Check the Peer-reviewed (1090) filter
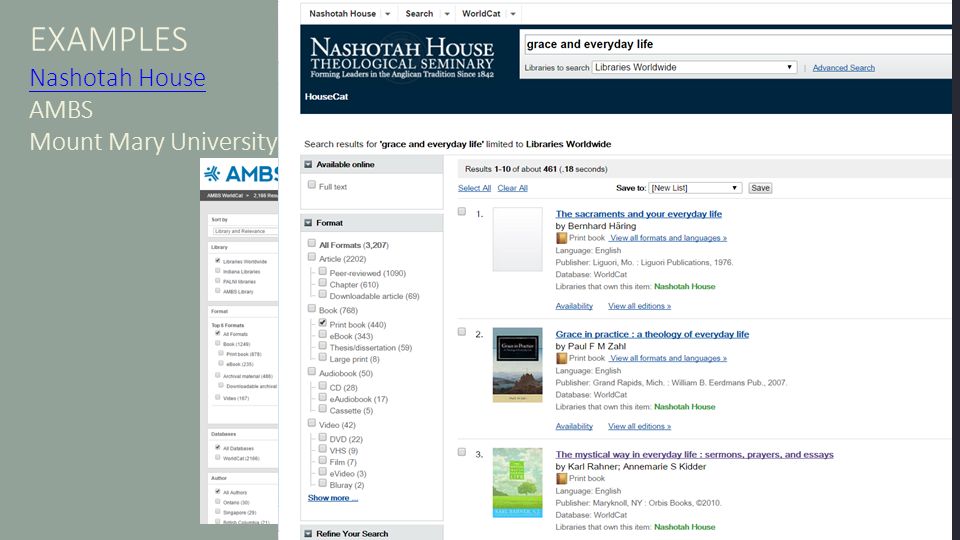 322,271
